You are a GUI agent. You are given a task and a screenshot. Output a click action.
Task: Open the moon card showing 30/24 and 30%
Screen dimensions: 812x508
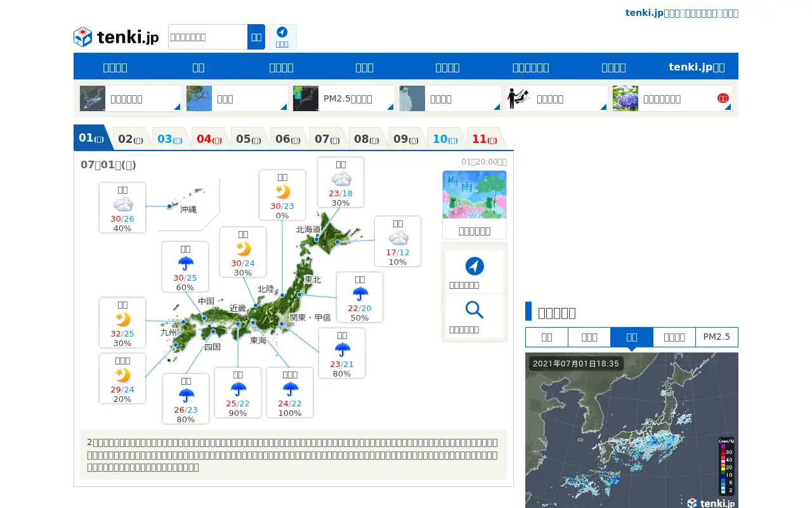243,252
